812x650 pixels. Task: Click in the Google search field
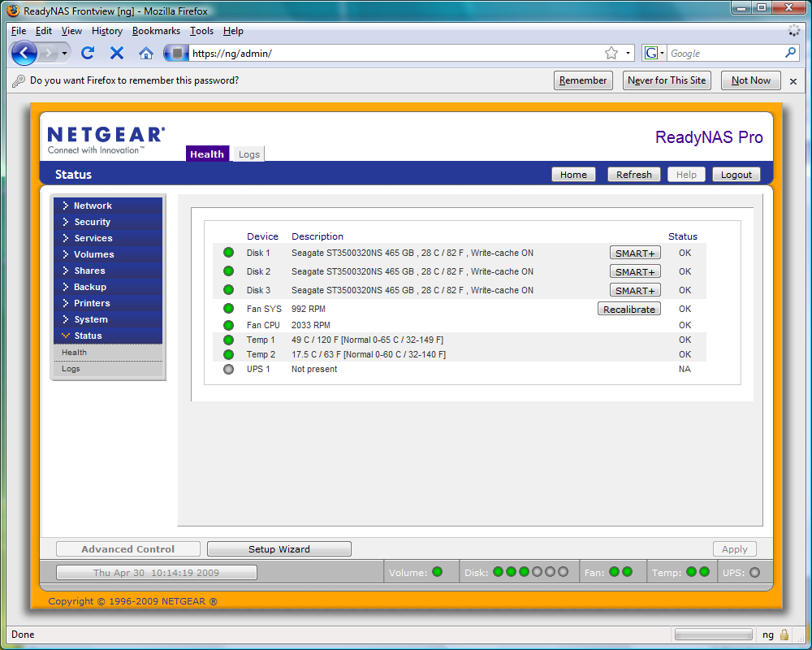click(725, 54)
